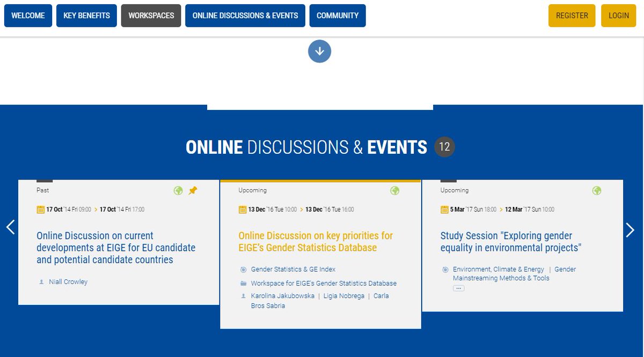Open the Key Benefits section
This screenshot has width=644, height=357.
(86, 16)
